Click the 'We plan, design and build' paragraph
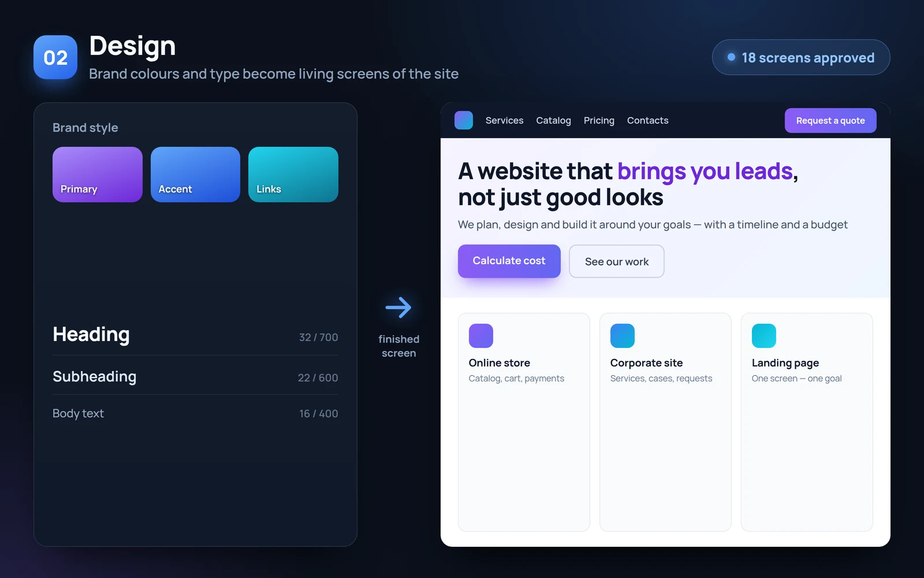Viewport: 924px width, 578px height. pos(653,224)
